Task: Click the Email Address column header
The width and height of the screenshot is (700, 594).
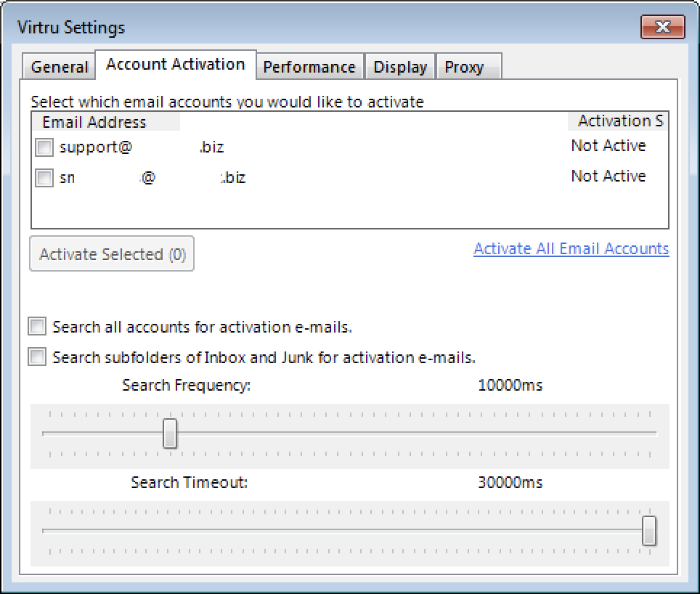Action: [x=106, y=122]
